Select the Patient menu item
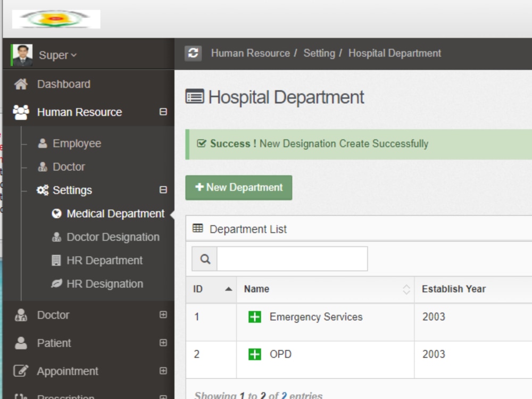The width and height of the screenshot is (532, 399). point(54,343)
